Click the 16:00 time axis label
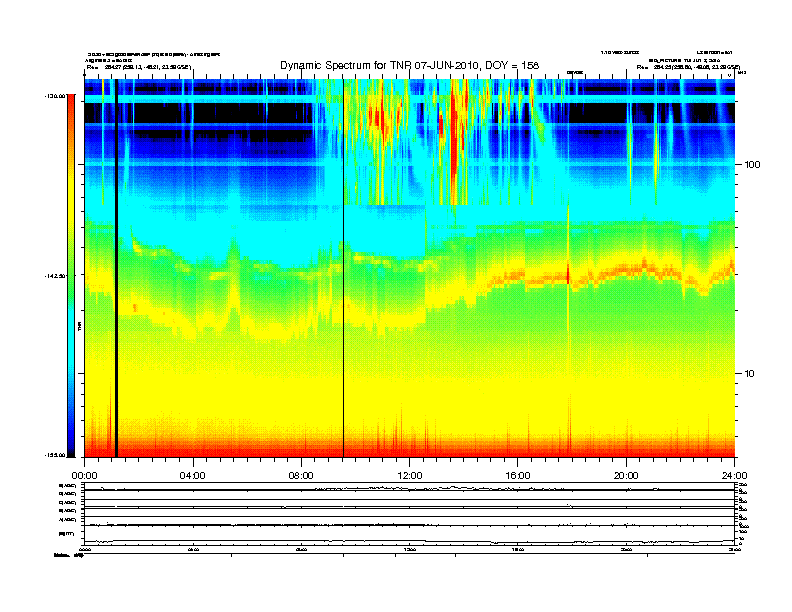The image size is (792, 612). [x=518, y=476]
